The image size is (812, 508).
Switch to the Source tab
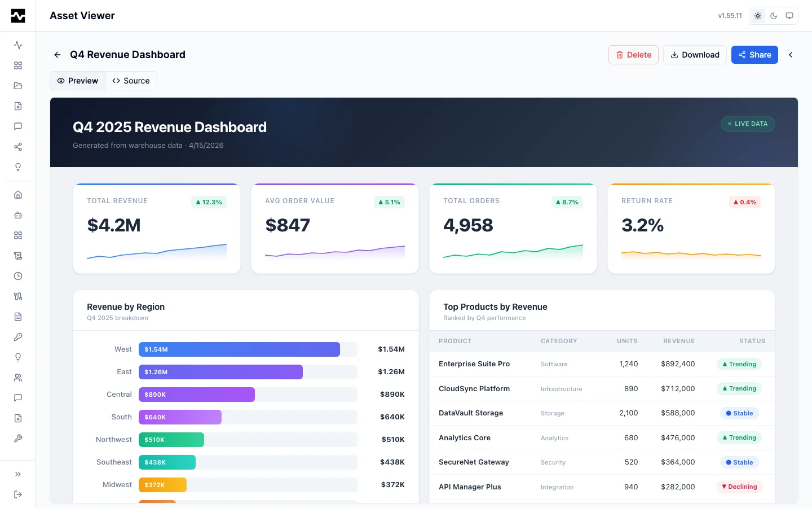coord(131,81)
